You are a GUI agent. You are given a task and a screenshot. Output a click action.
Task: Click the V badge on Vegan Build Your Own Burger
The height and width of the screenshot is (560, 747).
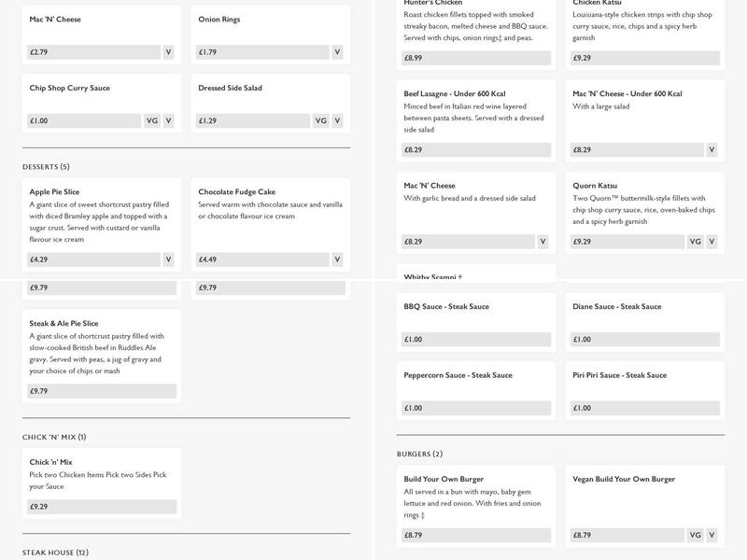pos(712,535)
